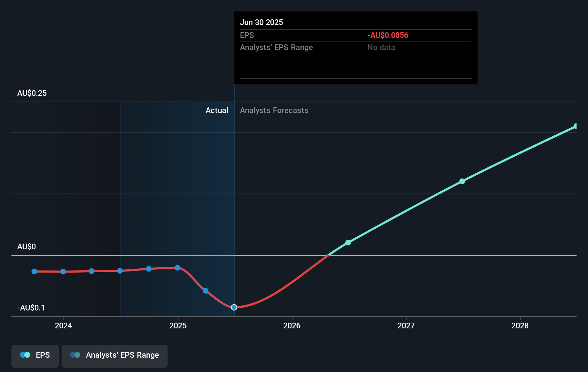Click the 2026 year axis label
This screenshot has height=372, width=588.
tap(292, 326)
